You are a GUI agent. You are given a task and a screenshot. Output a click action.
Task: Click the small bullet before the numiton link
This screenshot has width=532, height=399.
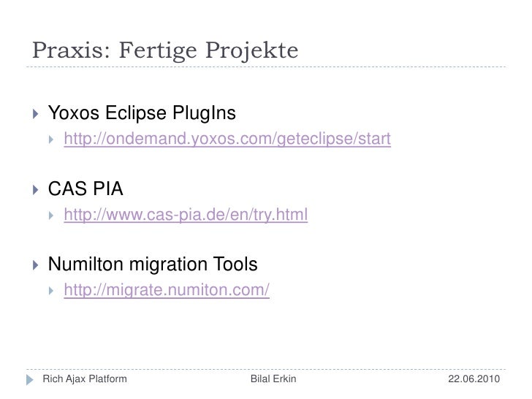51,290
